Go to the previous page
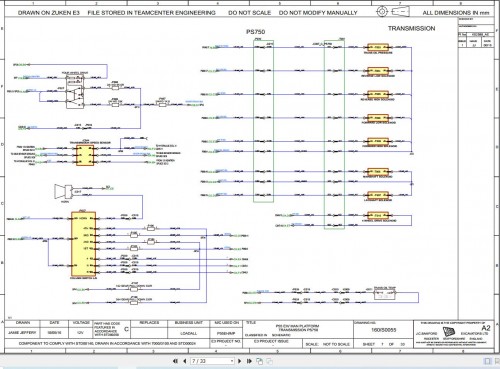Screen dimensions: 500x369 tap(185, 361)
